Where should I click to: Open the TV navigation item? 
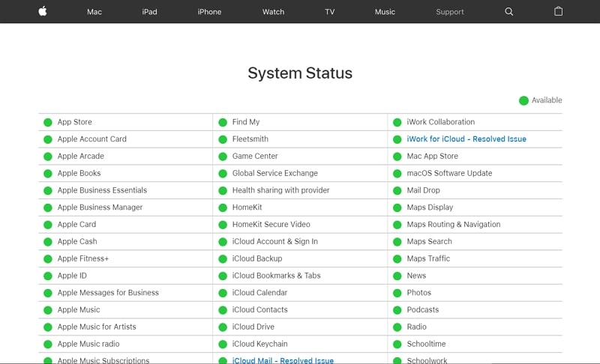(330, 12)
